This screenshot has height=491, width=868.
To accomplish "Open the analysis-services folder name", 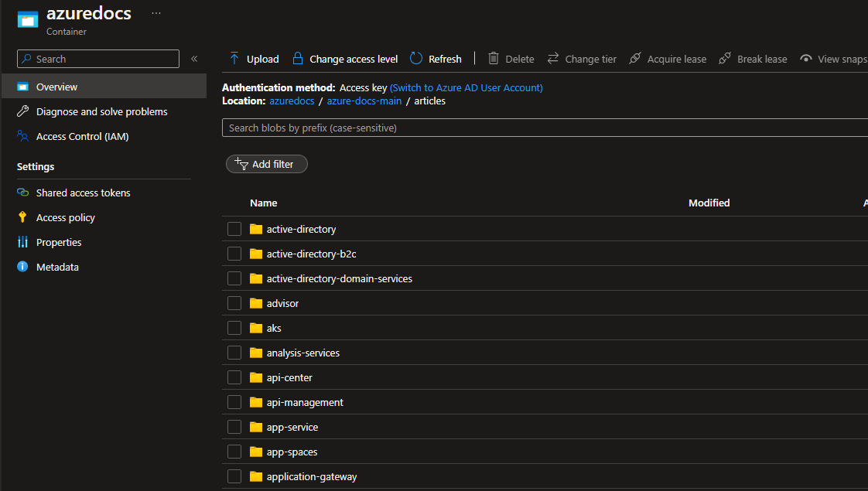I will (303, 353).
